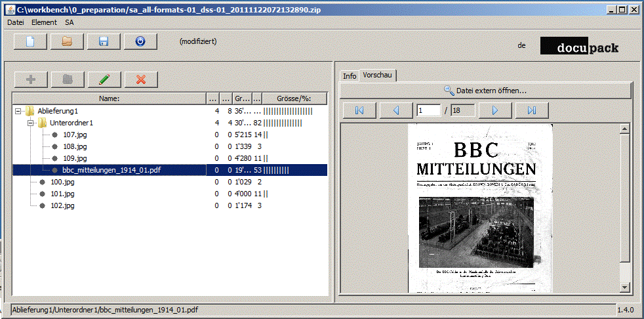
Task: Open the Datei menu
Action: click(x=16, y=22)
